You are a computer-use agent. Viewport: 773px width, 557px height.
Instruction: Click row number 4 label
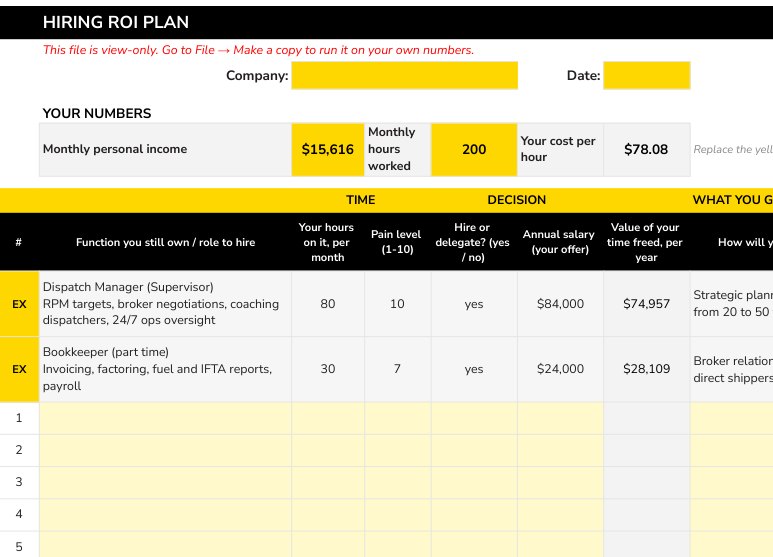point(19,514)
